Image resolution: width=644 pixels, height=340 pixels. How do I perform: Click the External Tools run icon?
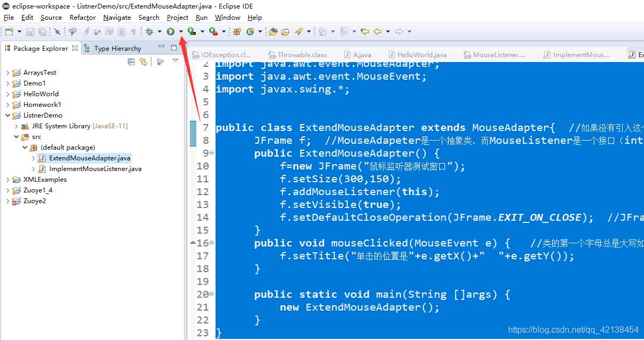click(213, 32)
